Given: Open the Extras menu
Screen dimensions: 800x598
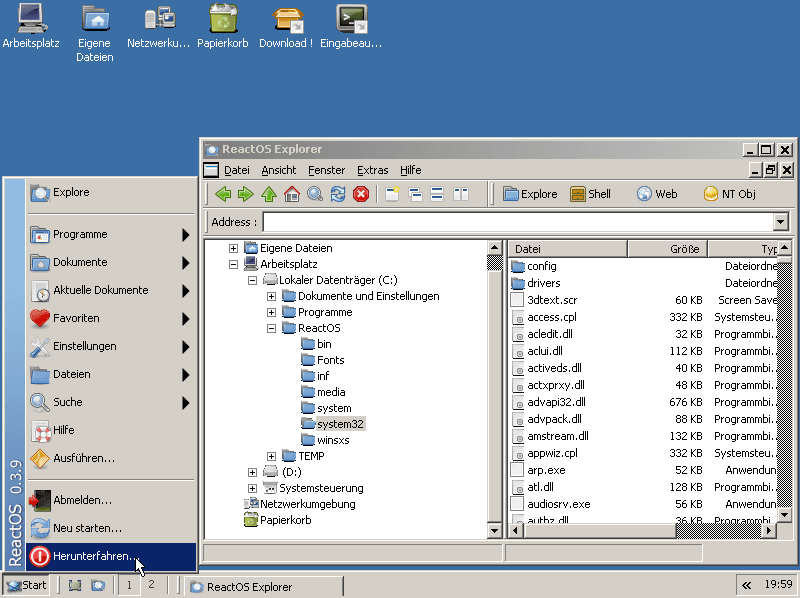Looking at the screenshot, I should pyautogui.click(x=372, y=170).
